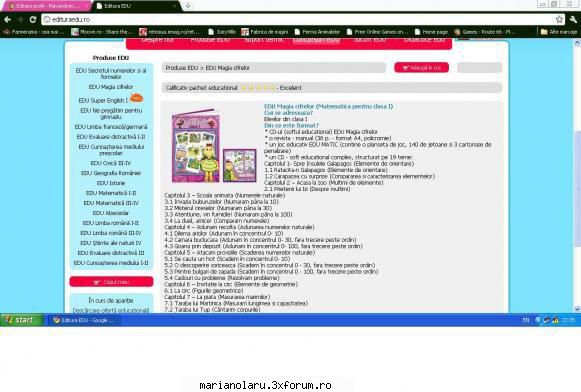Click the Cui se adreseaza heading
This screenshot has height=392, width=581.
[x=288, y=113]
